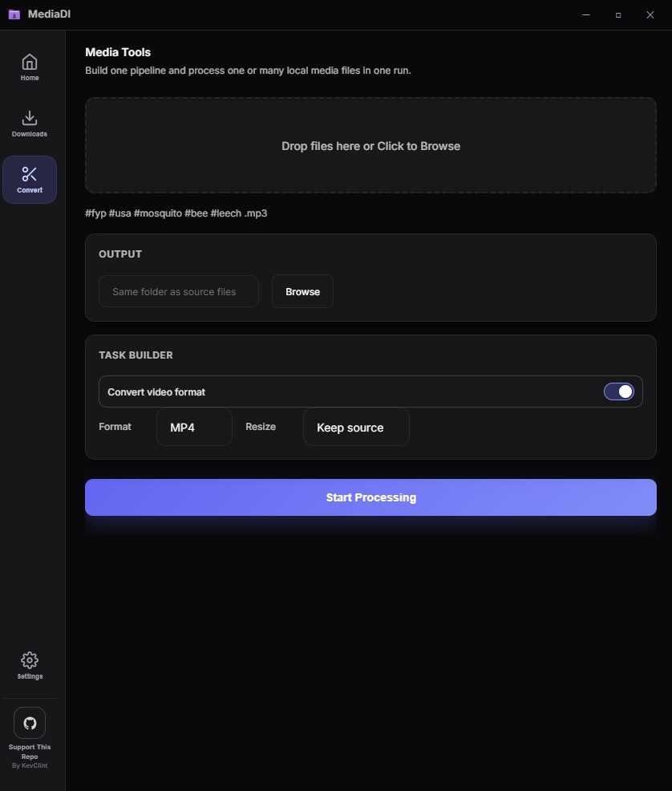Click the GitHub icon above Support This Repo
672x791 pixels.
pos(30,723)
